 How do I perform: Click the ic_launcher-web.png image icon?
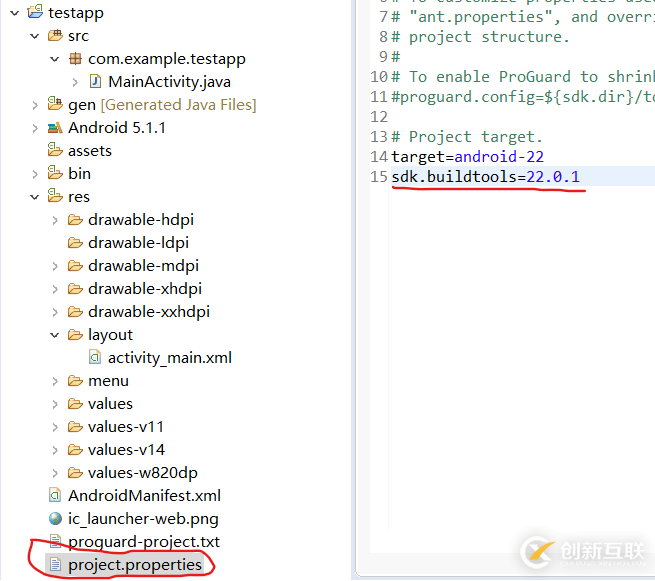pos(55,518)
